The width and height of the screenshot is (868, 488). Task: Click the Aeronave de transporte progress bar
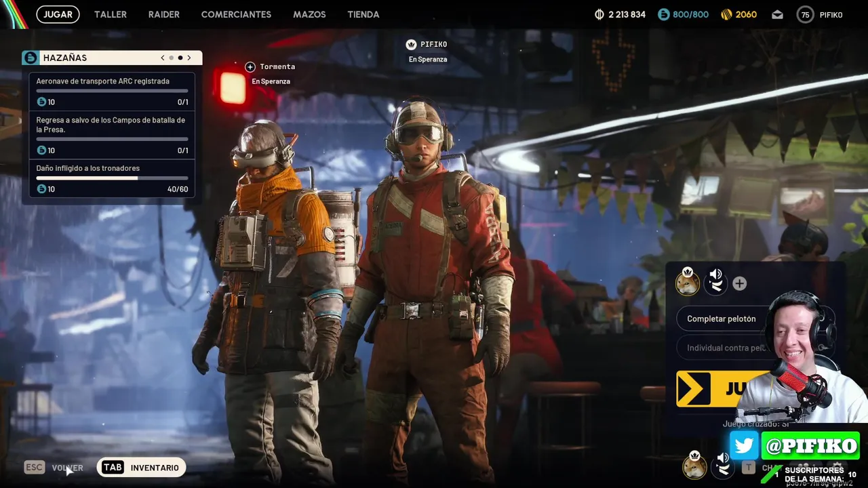click(x=112, y=91)
